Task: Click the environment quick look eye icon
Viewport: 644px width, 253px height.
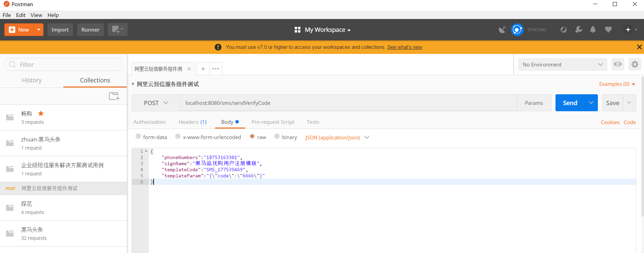Action: point(618,64)
